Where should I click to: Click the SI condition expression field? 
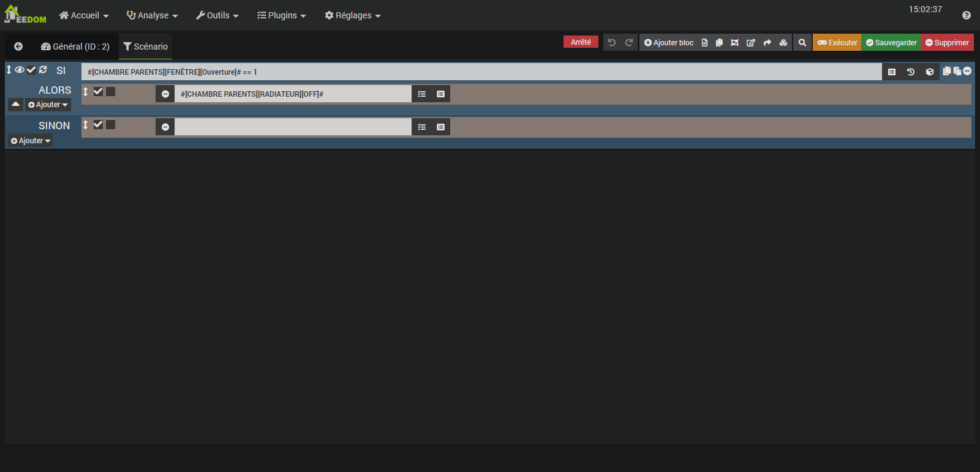point(481,72)
